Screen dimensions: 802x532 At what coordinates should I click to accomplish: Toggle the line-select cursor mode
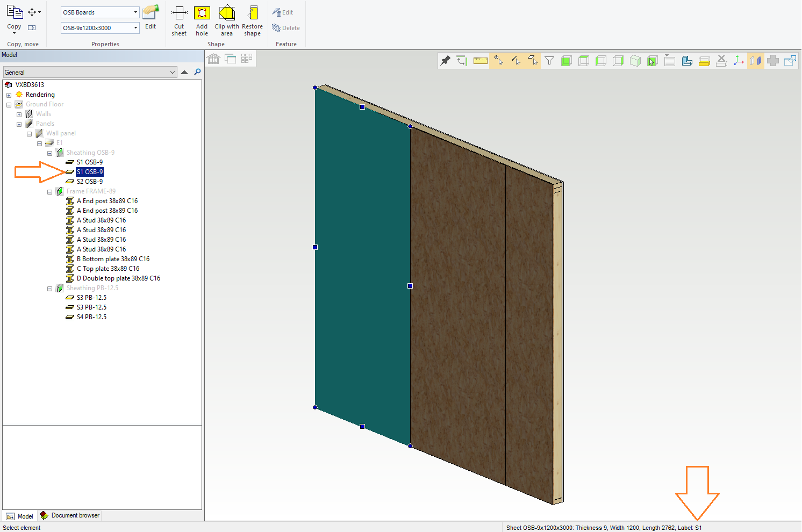(x=516, y=61)
